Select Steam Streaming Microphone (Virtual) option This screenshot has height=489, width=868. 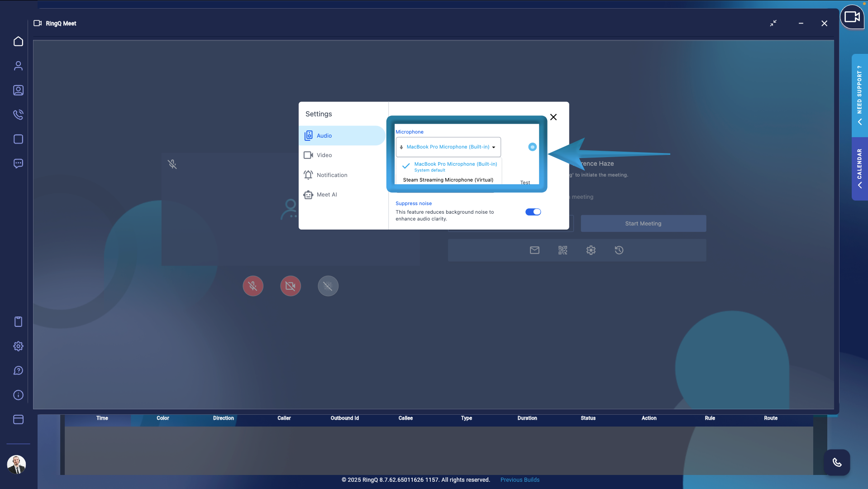click(448, 180)
